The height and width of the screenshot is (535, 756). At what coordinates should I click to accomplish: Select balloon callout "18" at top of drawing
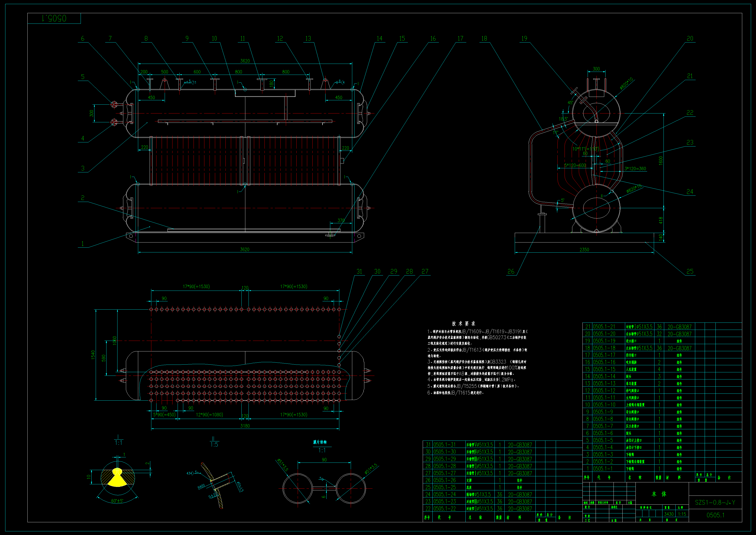484,39
